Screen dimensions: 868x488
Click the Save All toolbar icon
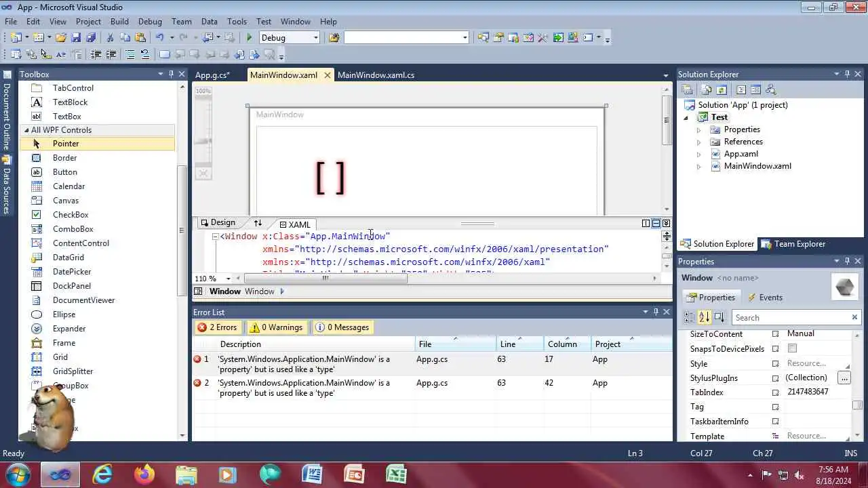(x=91, y=38)
